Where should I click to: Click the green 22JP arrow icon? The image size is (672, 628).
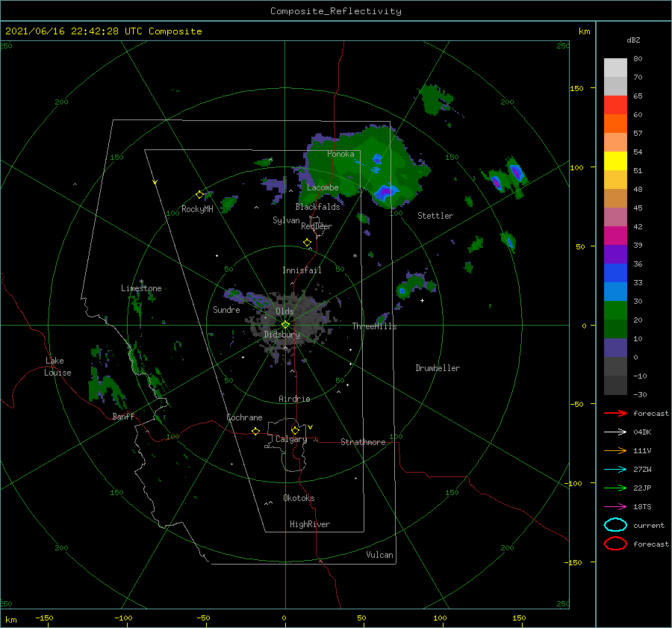tap(615, 488)
